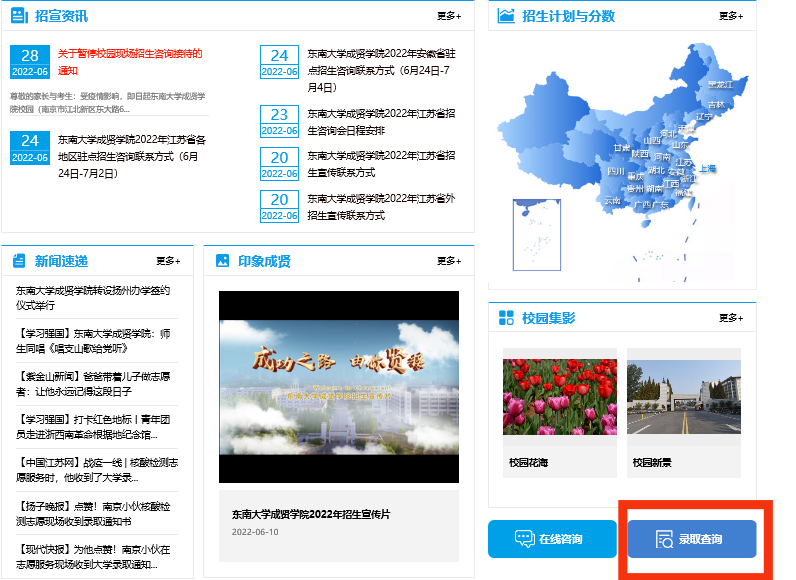Screen dimensions: 796x580
Task: Play the 2022年招生宣传片 video thumbnail
Action: pyautogui.click(x=339, y=388)
